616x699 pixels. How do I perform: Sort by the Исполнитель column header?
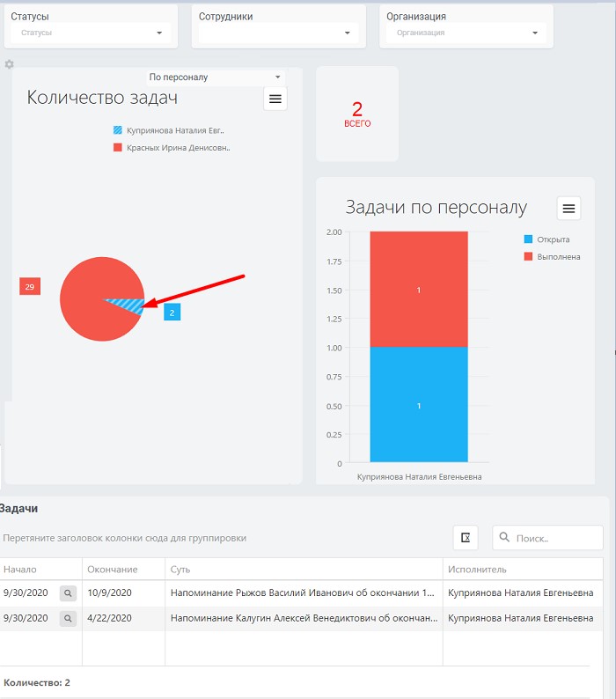[477, 570]
